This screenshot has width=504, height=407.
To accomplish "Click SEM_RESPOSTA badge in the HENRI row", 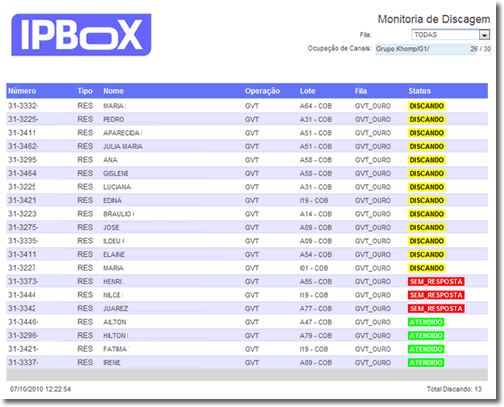I will tap(436, 282).
